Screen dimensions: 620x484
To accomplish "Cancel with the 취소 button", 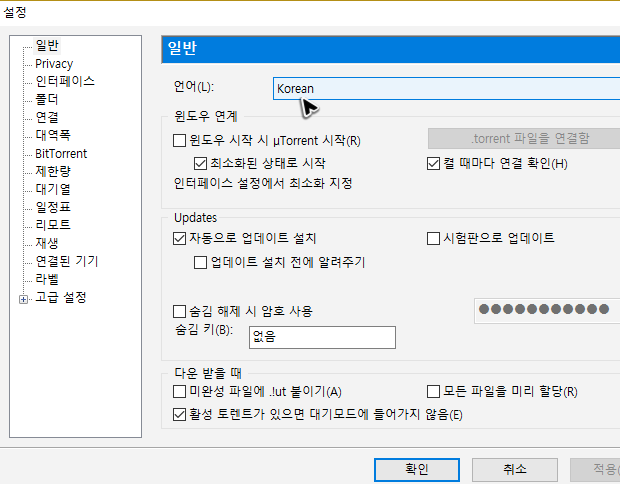I will pos(515,470).
